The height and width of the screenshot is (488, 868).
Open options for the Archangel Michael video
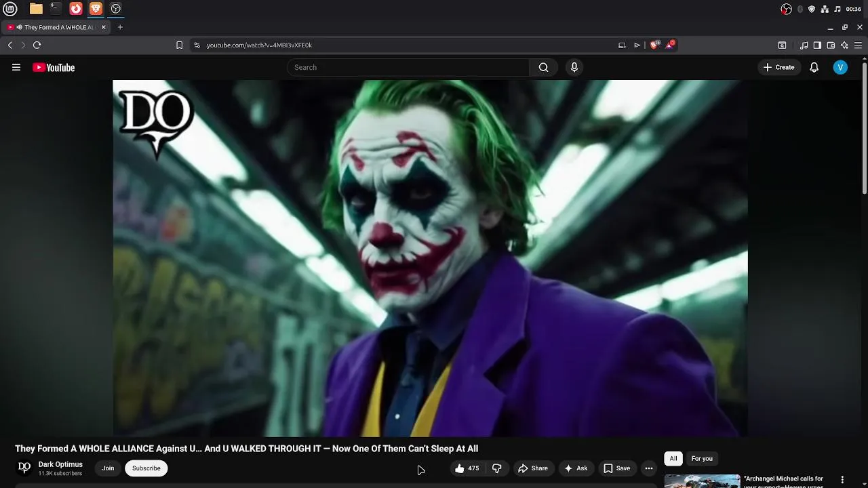[x=843, y=480]
